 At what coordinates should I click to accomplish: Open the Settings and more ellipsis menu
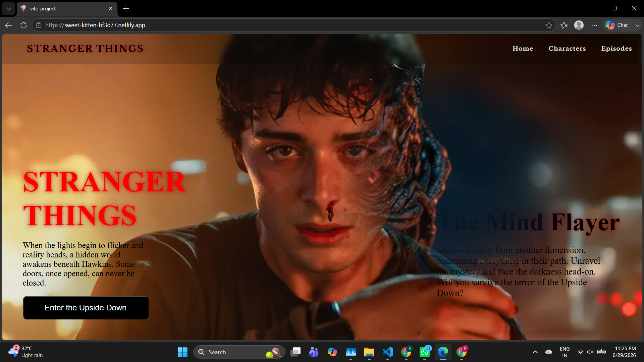(x=594, y=25)
